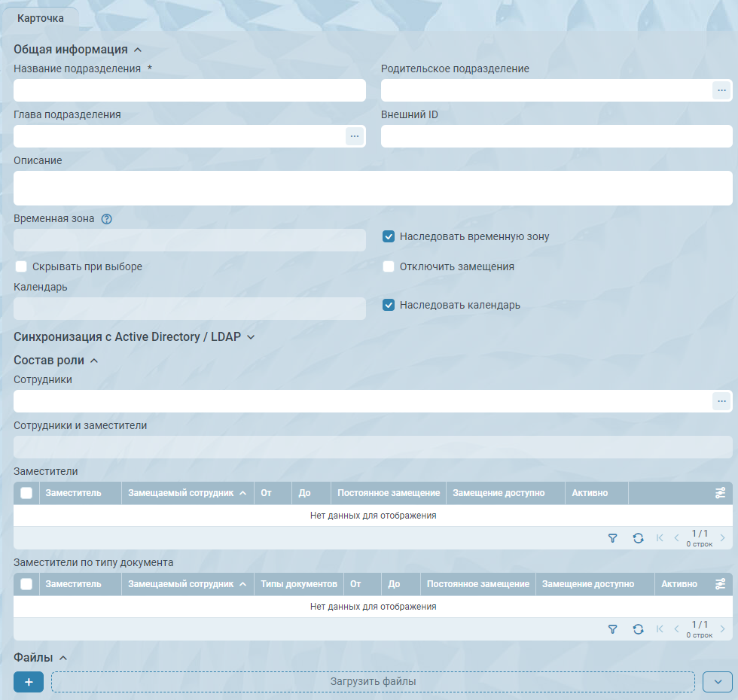The image size is (738, 700).
Task: Click the plus button to add file
Action: tap(29, 682)
